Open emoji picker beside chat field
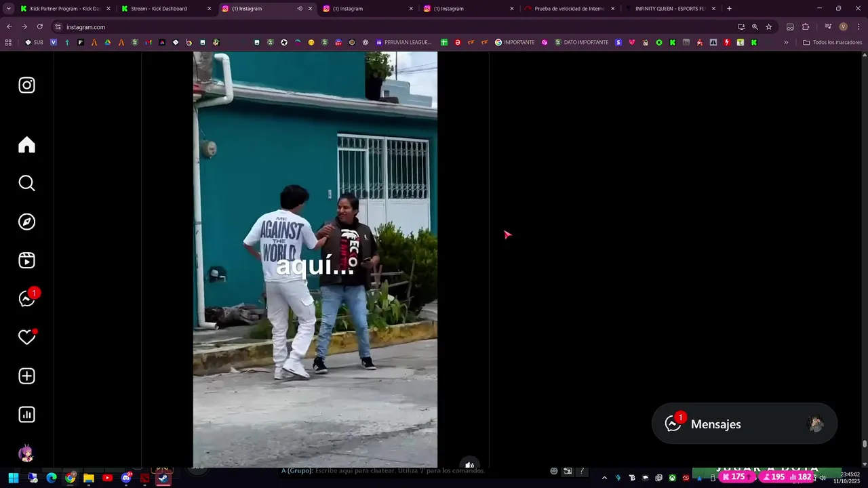 554,471
